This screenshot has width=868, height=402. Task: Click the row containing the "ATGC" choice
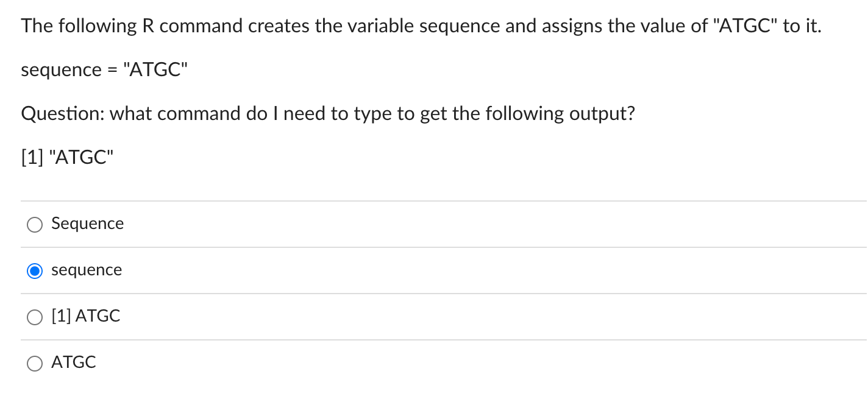[427, 363]
